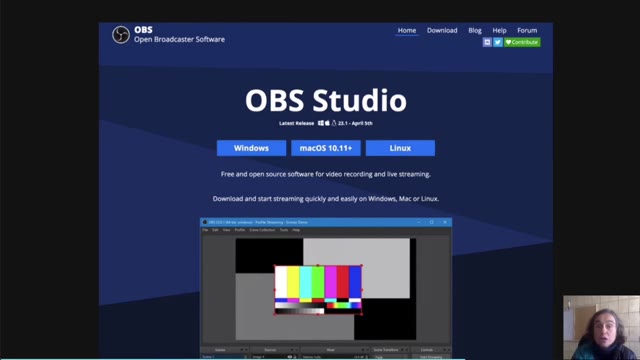This screenshot has height=360, width=640.
Task: Open View menu in OBS screenshot window
Action: [x=226, y=230]
